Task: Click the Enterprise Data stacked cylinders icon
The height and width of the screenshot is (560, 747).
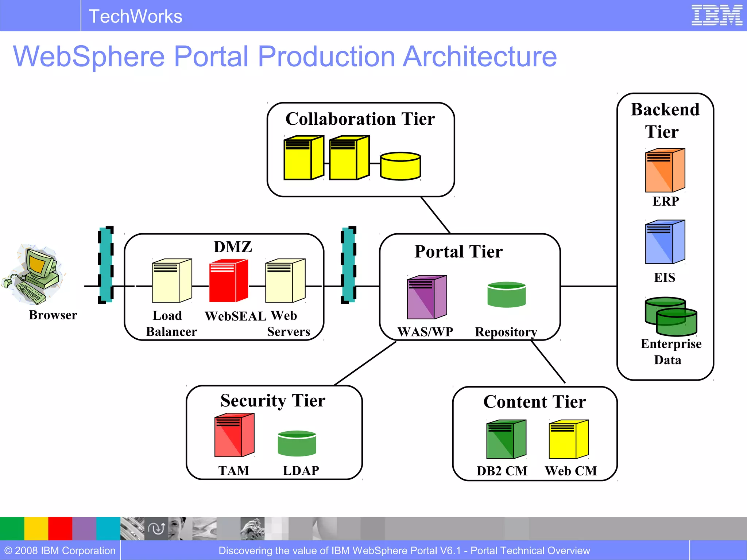Action: [x=670, y=316]
